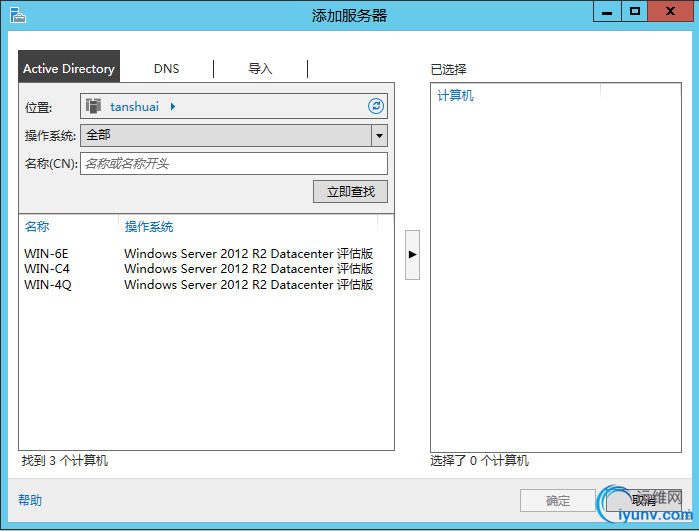The height and width of the screenshot is (531, 699).
Task: Click the 取消 button
Action: [644, 501]
